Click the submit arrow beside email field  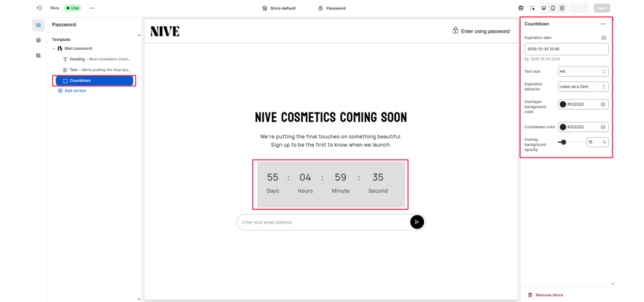[416, 222]
